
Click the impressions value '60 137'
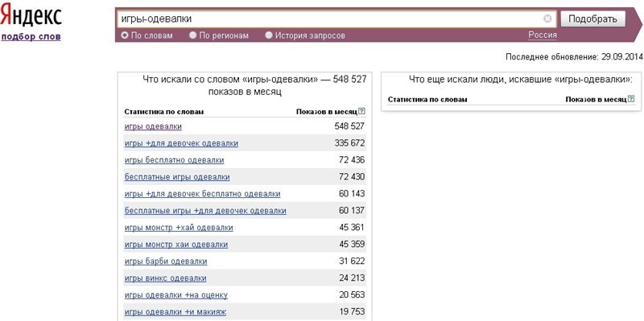point(352,211)
